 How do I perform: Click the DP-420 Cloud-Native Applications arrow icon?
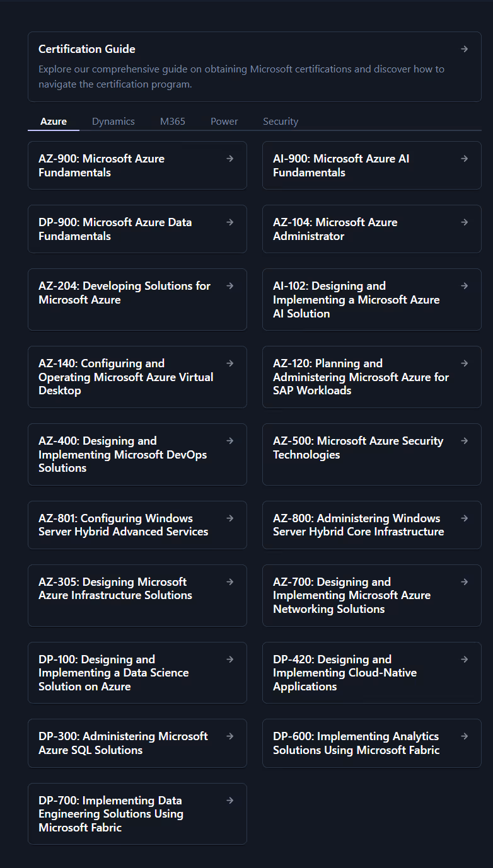[464, 659]
